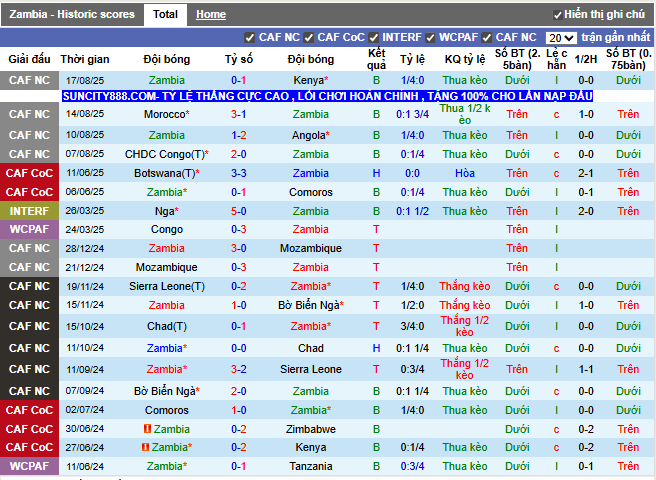The width and height of the screenshot is (656, 480).
Task: Open Mozambique in the 28/12/24 row
Action: 311,249
